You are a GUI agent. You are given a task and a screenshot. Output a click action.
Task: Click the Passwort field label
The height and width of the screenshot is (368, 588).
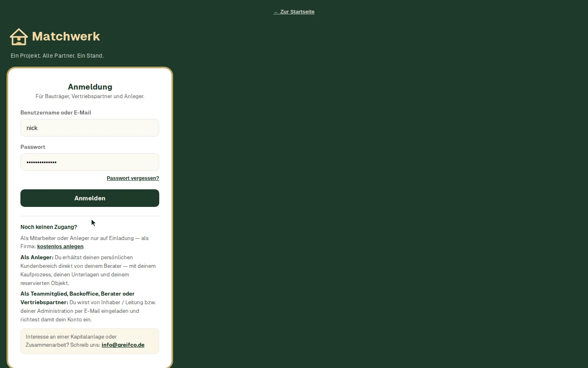pyautogui.click(x=33, y=147)
